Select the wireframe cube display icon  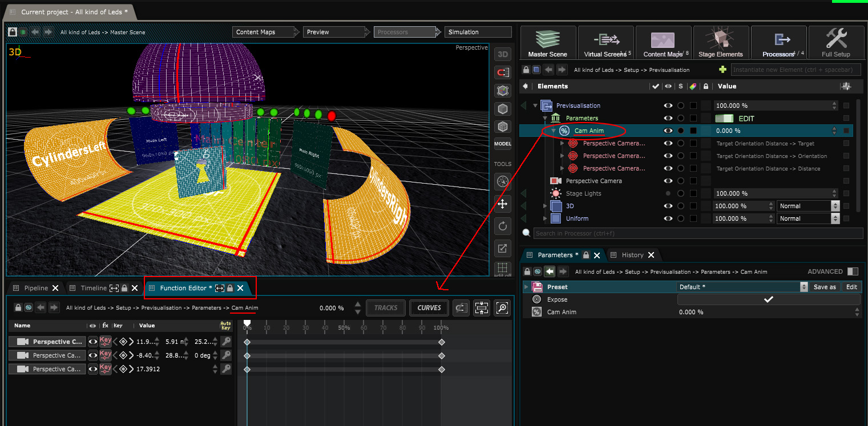click(x=503, y=127)
